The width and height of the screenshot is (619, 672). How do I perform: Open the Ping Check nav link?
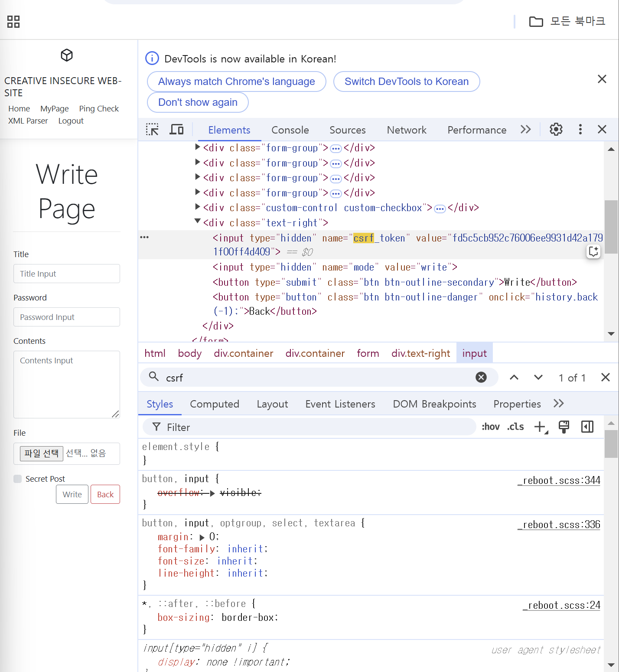coord(99,108)
